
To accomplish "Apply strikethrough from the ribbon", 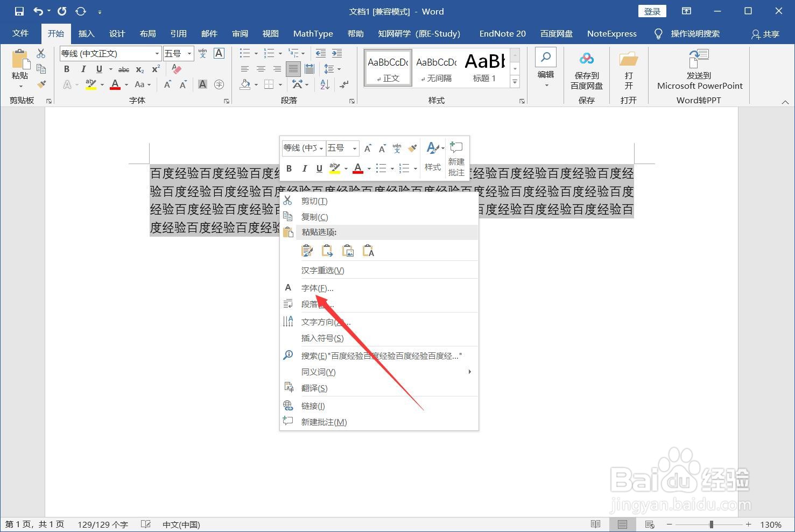I will (x=124, y=69).
